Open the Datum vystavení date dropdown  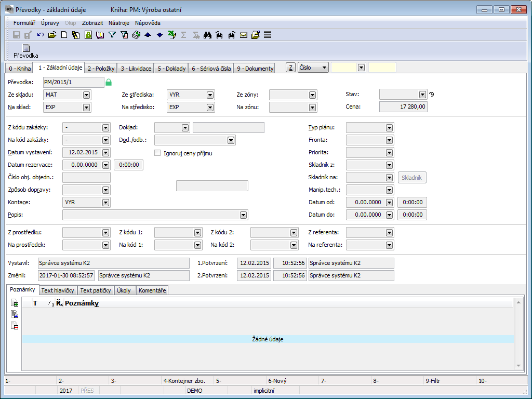106,153
